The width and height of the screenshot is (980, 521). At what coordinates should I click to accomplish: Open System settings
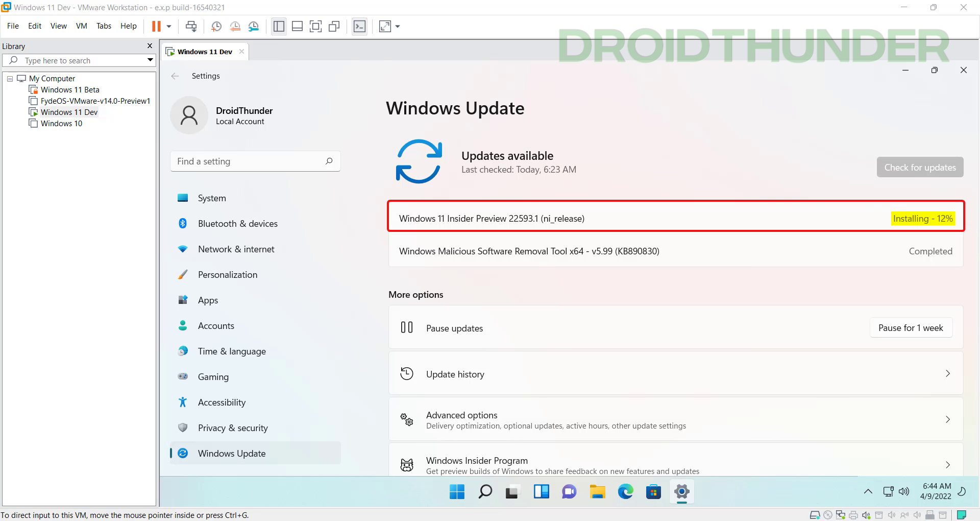[x=255, y=198]
